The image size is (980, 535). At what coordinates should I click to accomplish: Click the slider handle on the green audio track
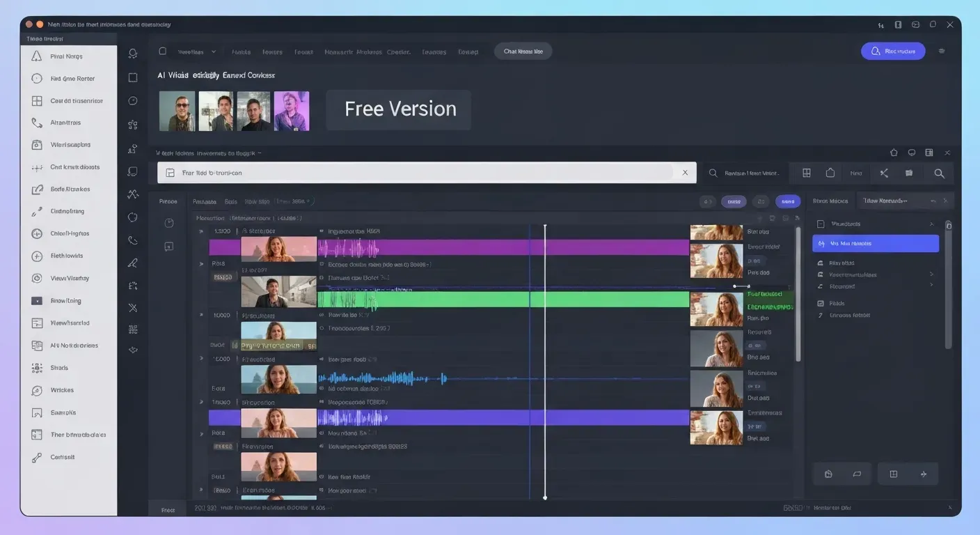click(x=735, y=286)
